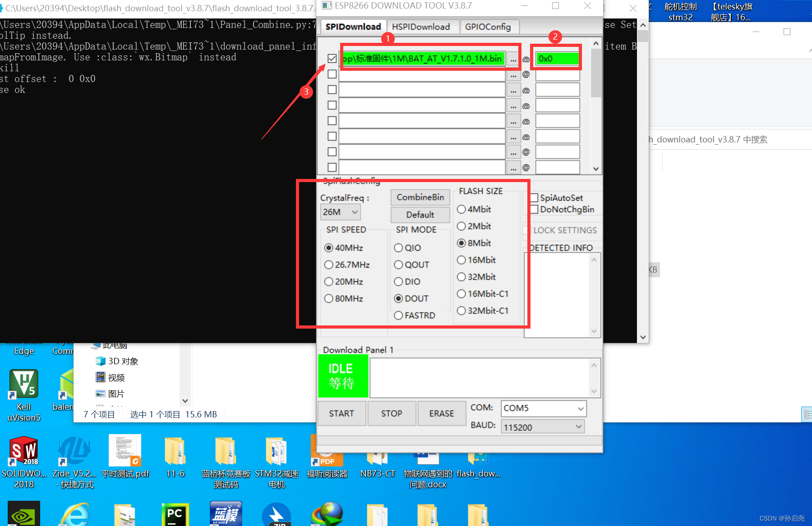Browse for file in second row
This screenshot has width=812, height=526.
click(x=513, y=75)
